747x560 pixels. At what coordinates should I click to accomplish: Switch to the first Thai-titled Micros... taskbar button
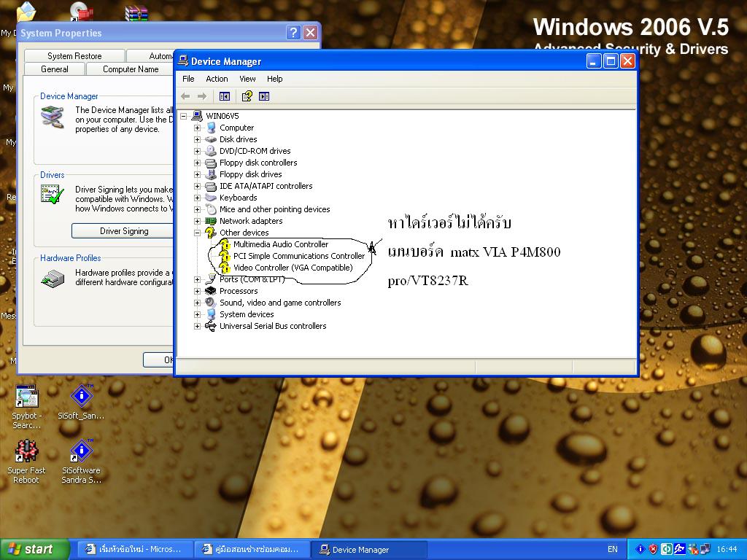tap(134, 550)
